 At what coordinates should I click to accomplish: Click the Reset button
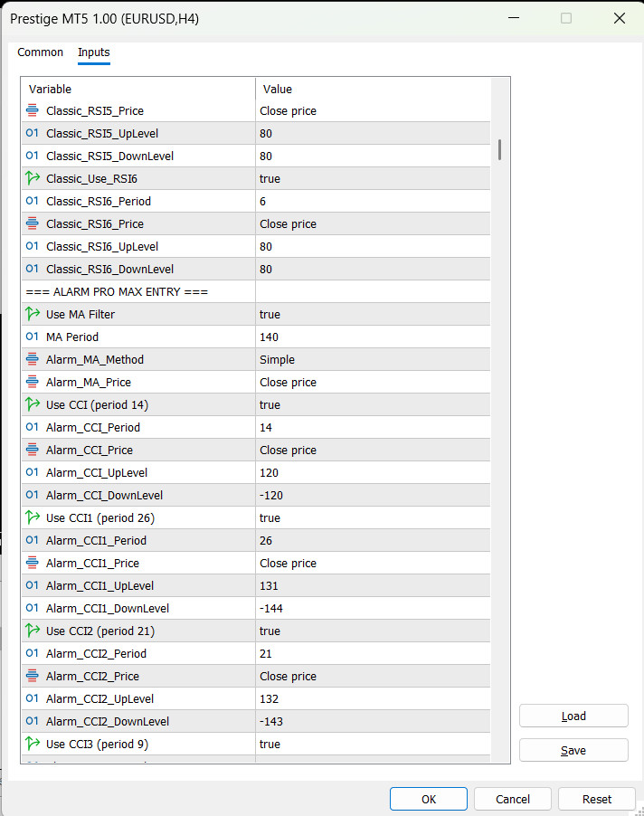[597, 799]
